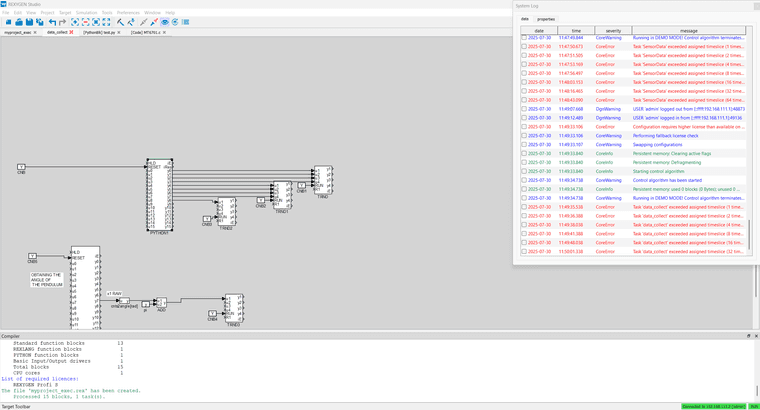This screenshot has height=410, width=760.
Task: Close the data_collect tab via red X
Action: 71,32
